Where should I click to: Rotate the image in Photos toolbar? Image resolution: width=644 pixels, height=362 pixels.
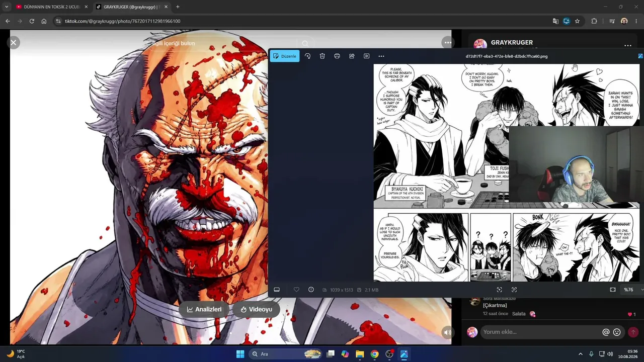pyautogui.click(x=307, y=56)
